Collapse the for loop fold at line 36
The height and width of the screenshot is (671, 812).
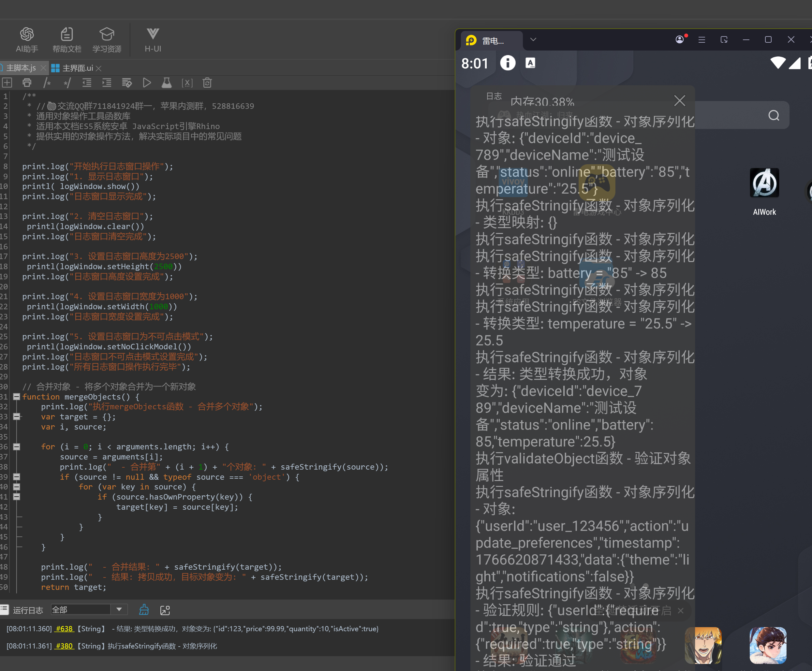(x=17, y=446)
